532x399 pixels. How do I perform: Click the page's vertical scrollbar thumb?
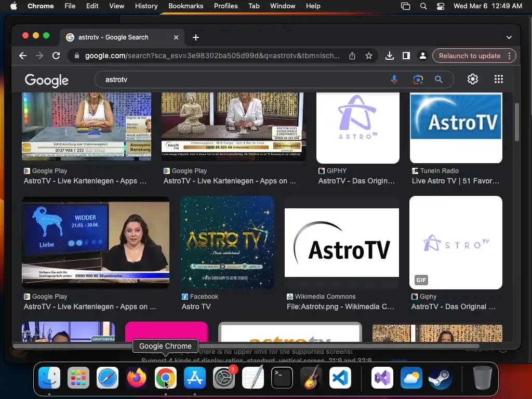tap(517, 122)
